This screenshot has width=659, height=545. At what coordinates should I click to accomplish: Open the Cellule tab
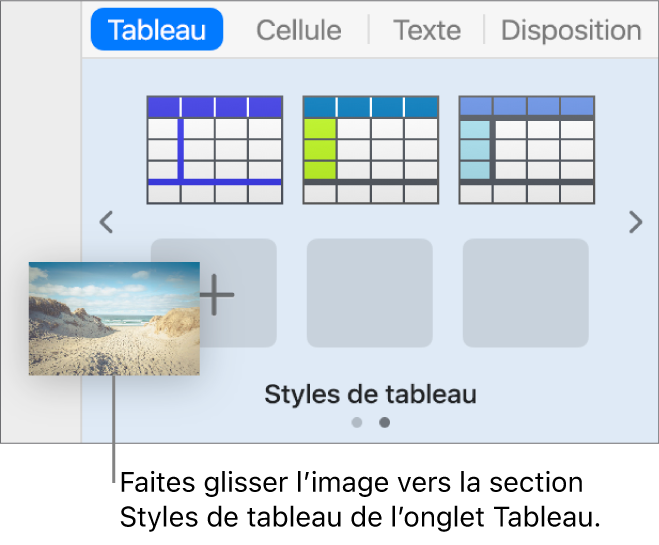pyautogui.click(x=298, y=30)
